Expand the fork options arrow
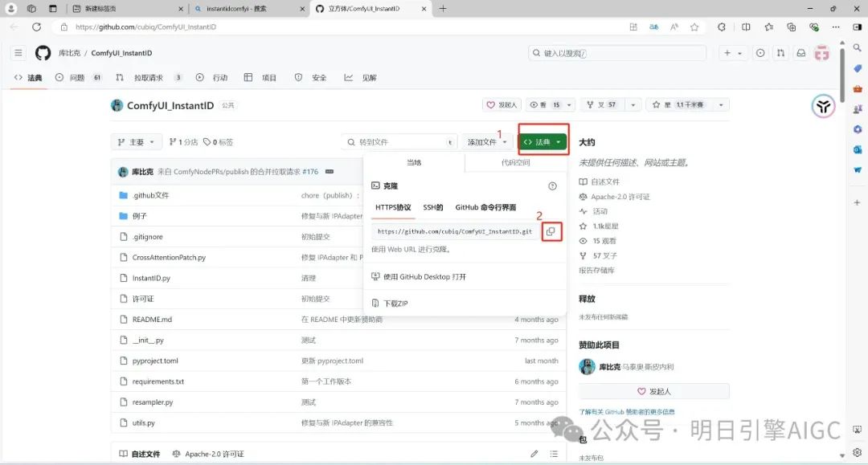This screenshot has height=465, width=868. pyautogui.click(x=633, y=104)
